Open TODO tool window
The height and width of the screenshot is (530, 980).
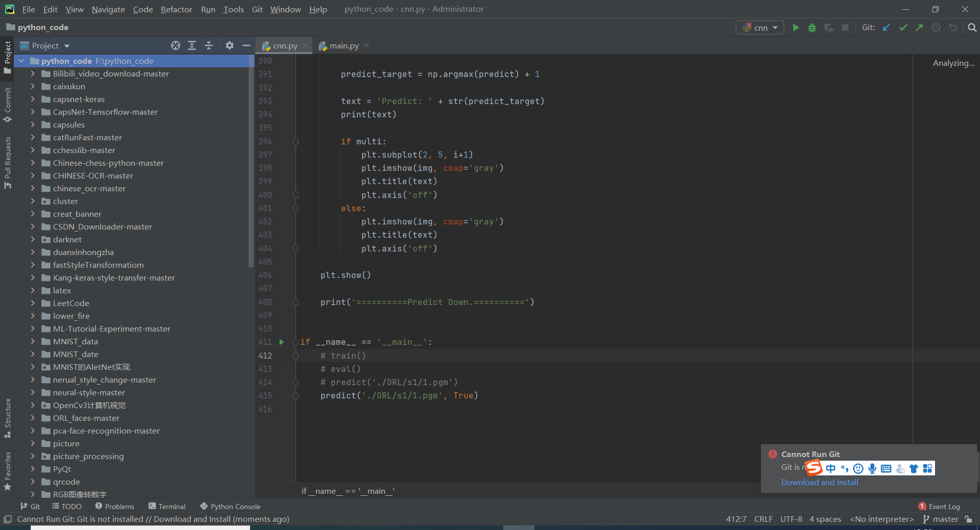click(x=67, y=507)
